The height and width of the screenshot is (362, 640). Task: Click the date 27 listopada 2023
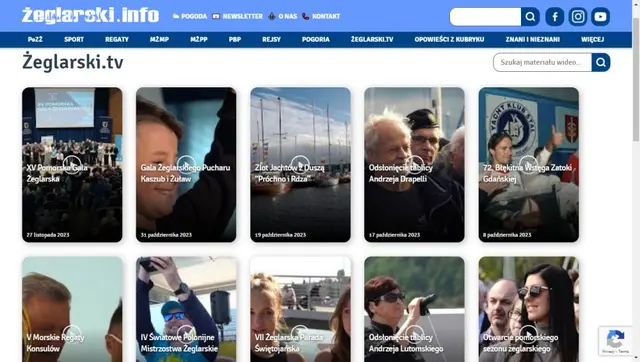(x=48, y=235)
